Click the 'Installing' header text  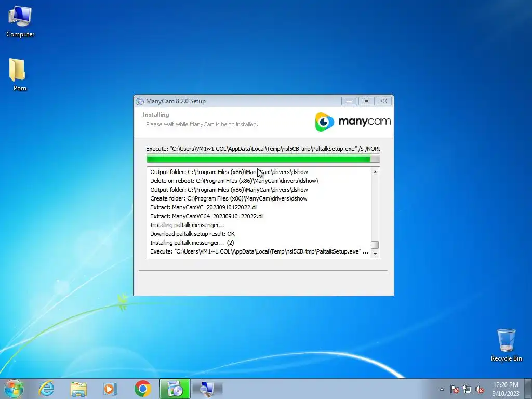pos(156,115)
